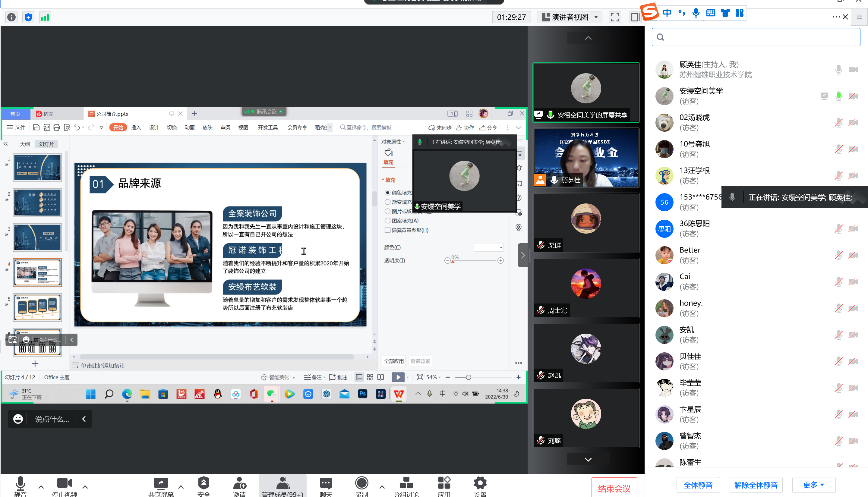Viewport: 868px width, 497px height.
Task: Open the Chat icon
Action: [x=325, y=483]
